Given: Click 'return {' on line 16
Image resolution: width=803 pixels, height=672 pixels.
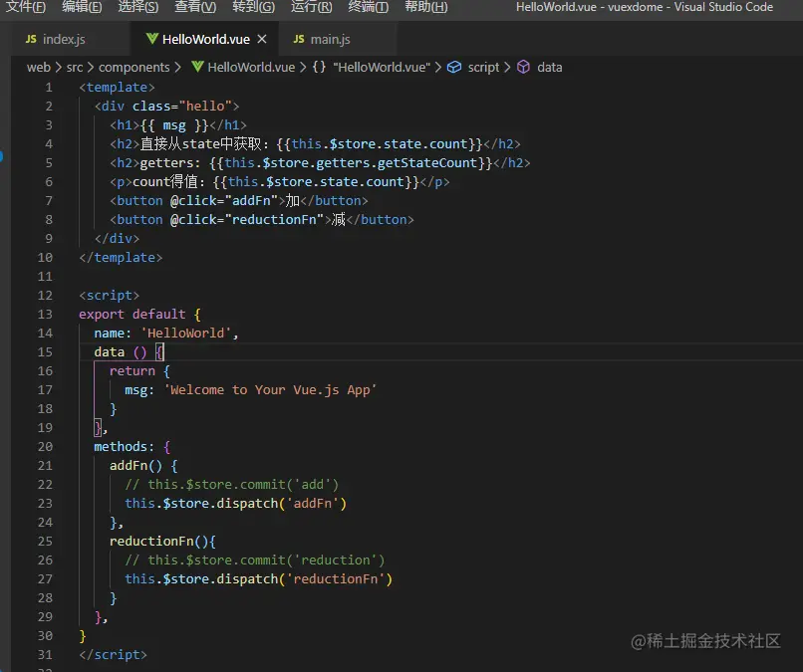Looking at the screenshot, I should coord(139,371).
